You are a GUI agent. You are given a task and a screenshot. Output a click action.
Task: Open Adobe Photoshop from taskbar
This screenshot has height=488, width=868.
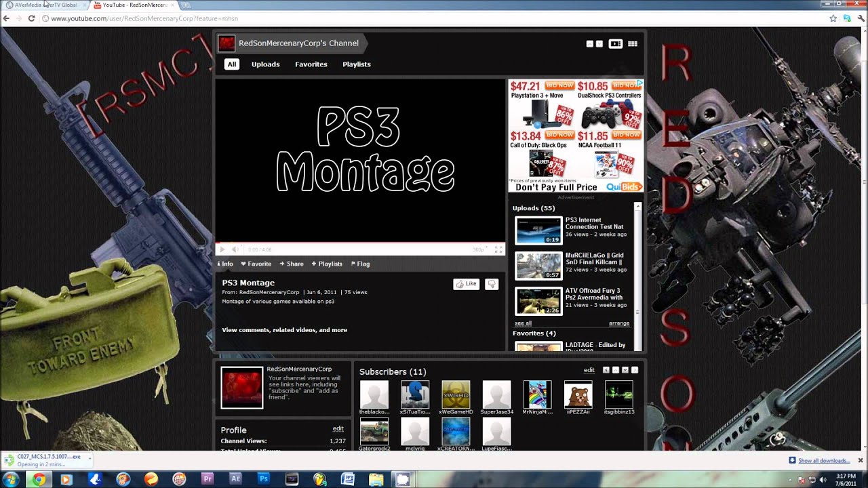[264, 479]
